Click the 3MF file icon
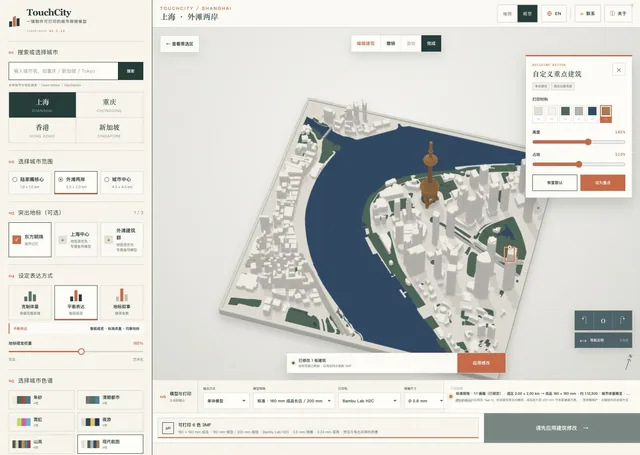 tap(168, 428)
